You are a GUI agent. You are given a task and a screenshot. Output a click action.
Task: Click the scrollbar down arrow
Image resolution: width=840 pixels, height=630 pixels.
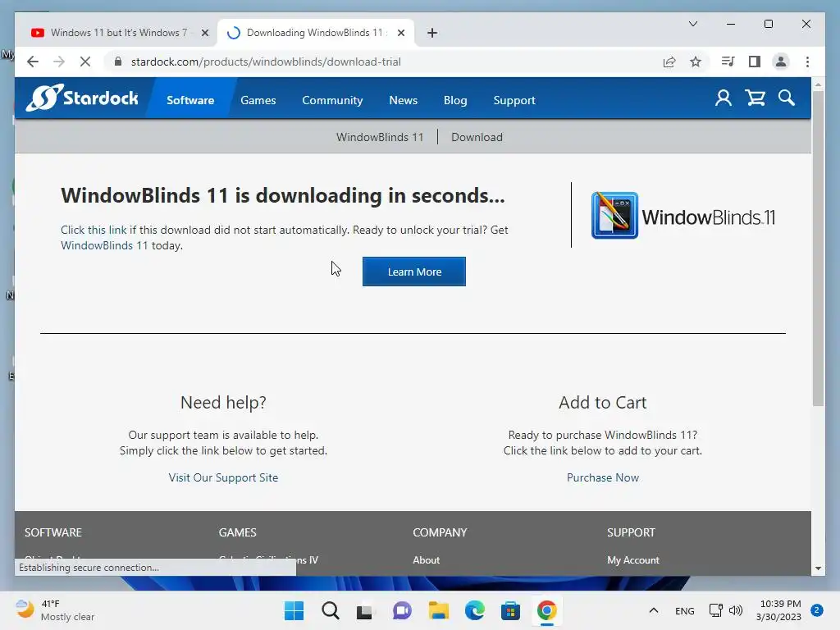click(818, 568)
